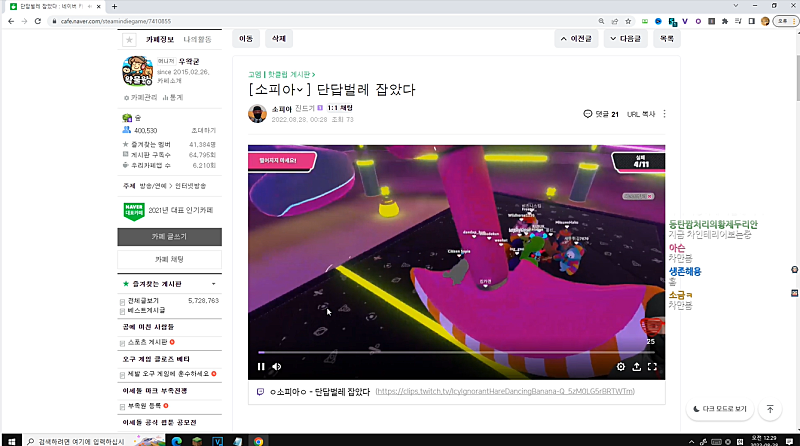
Task: Enter fullscreen mode on the video
Action: click(652, 366)
